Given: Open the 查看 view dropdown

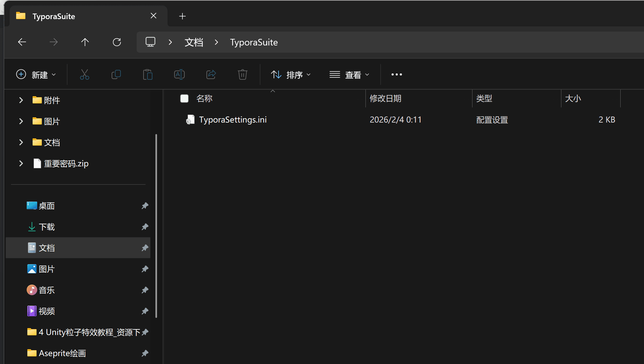Looking at the screenshot, I should click(349, 75).
